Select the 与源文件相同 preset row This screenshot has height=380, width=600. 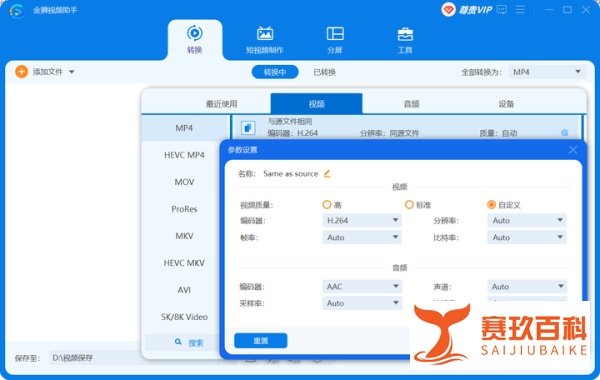(x=407, y=127)
